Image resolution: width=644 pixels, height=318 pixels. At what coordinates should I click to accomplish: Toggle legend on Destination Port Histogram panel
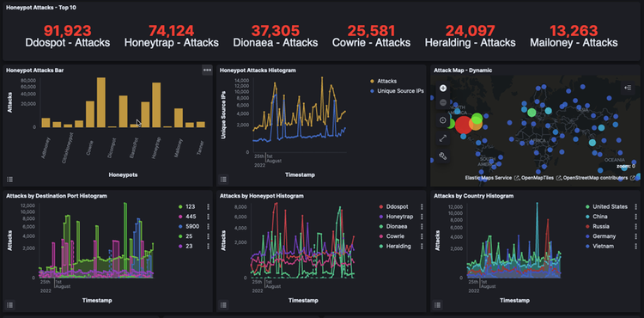tap(10, 305)
